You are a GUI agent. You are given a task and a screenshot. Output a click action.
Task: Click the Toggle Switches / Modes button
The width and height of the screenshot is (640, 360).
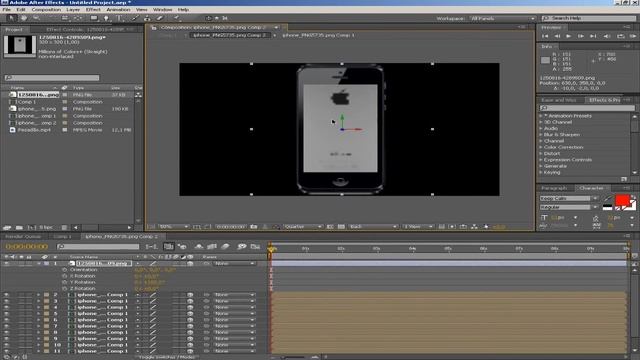tap(167, 357)
